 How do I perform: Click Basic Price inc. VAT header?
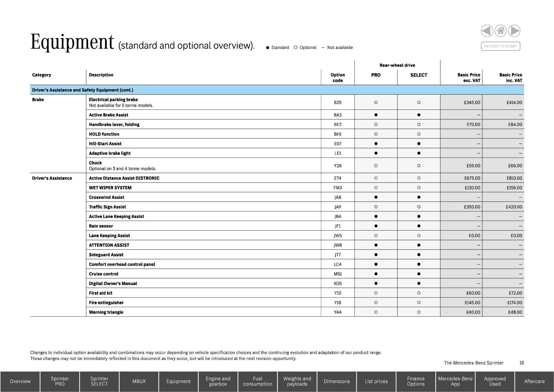511,78
